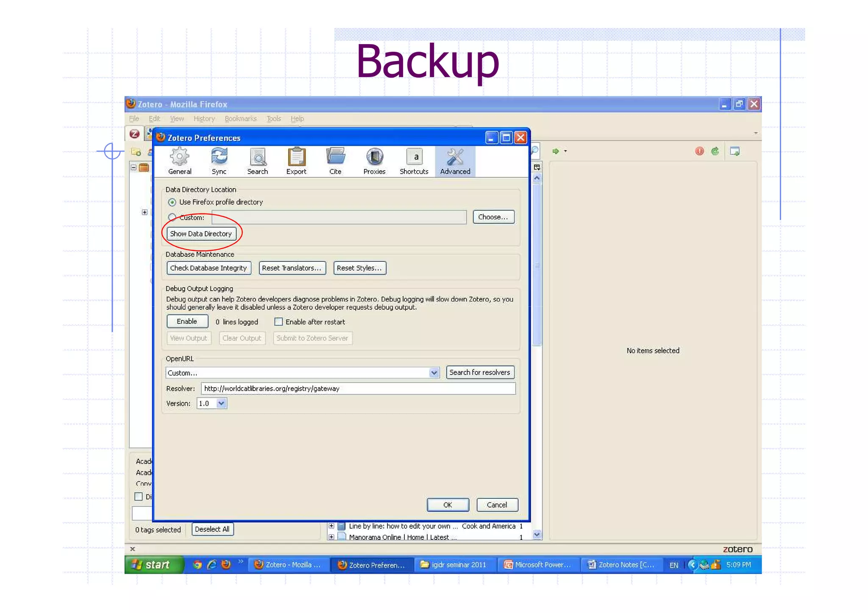Open the Bookmarks menu

click(241, 119)
